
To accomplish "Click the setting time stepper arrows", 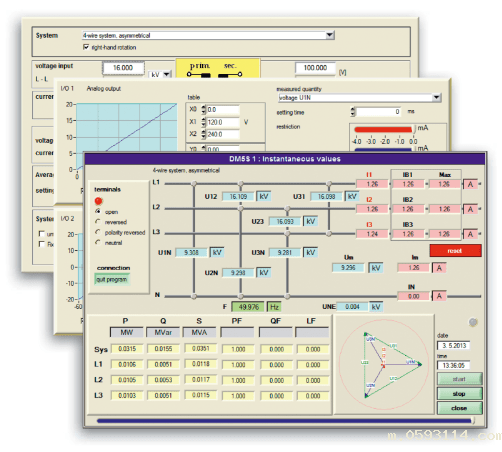I will point(353,112).
